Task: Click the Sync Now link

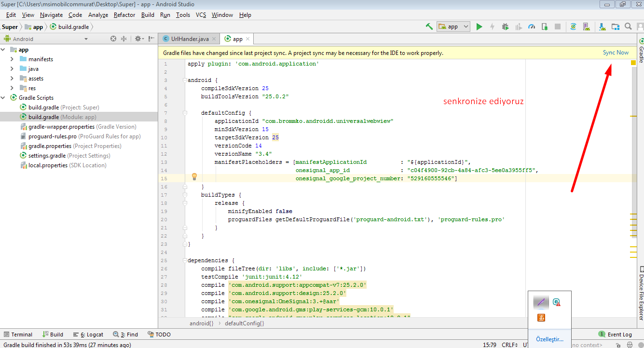Action: tap(616, 53)
